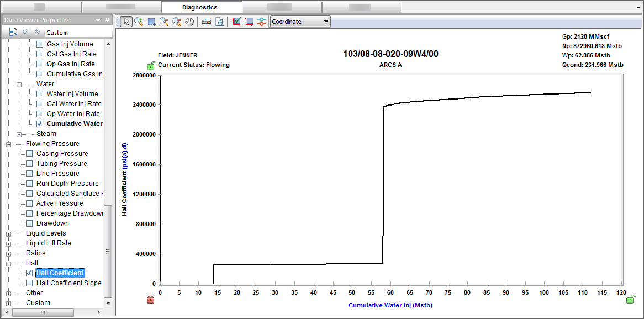Click the tree scrollbar down arrow
644x319 pixels.
[108, 304]
